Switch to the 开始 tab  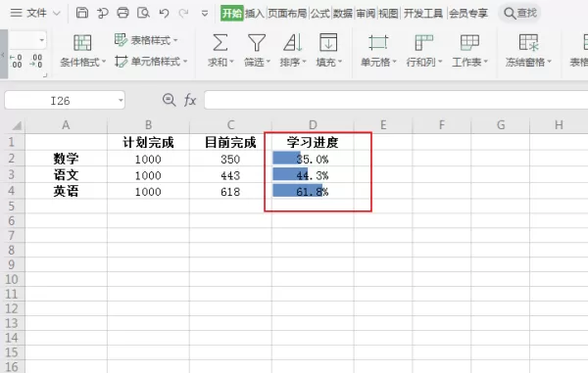point(231,14)
